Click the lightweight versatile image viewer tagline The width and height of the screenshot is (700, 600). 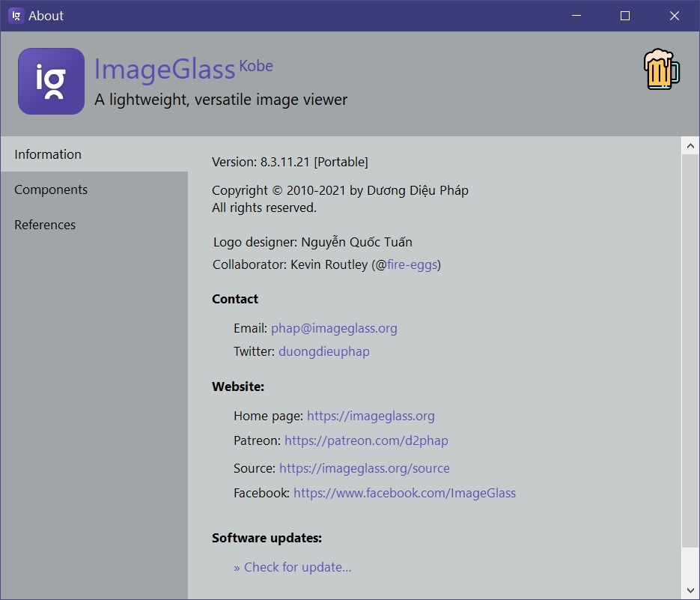[x=221, y=99]
